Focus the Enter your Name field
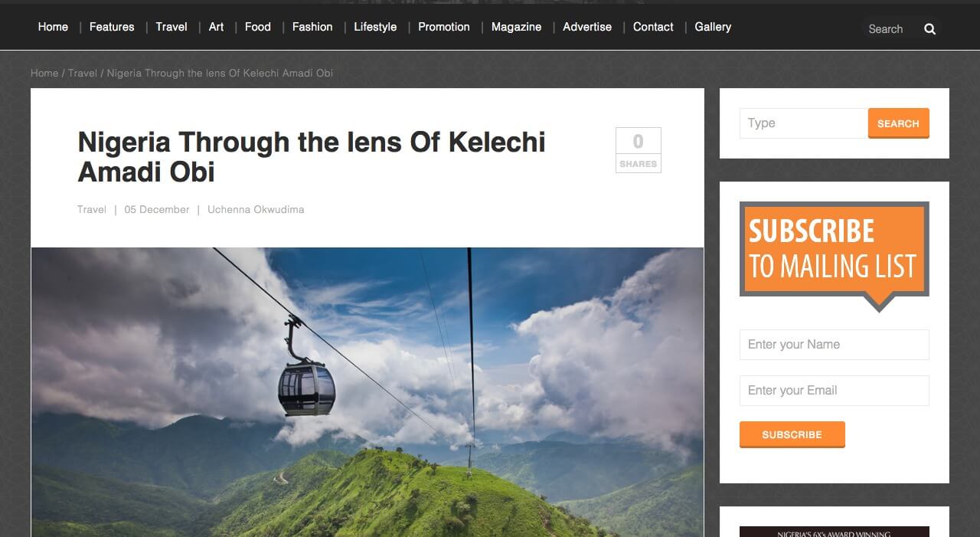This screenshot has height=537, width=980. [834, 345]
